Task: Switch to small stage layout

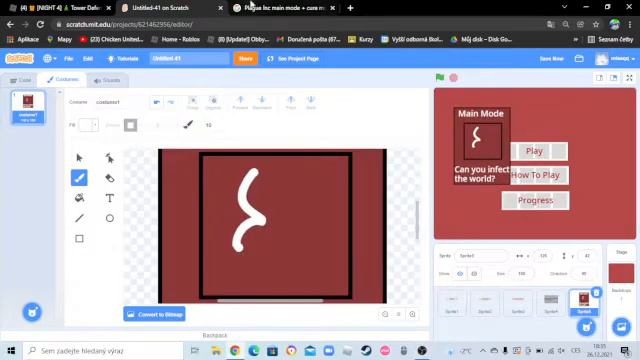Action: (599, 78)
